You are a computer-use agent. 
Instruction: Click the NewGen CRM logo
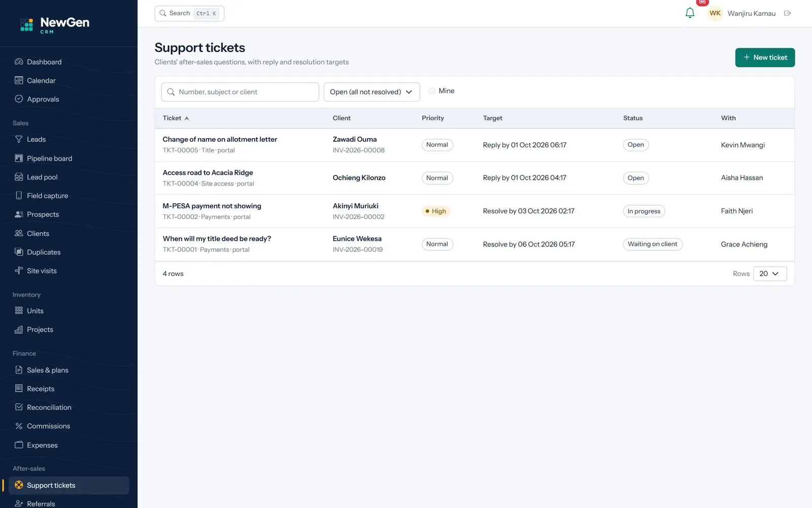pyautogui.click(x=55, y=24)
